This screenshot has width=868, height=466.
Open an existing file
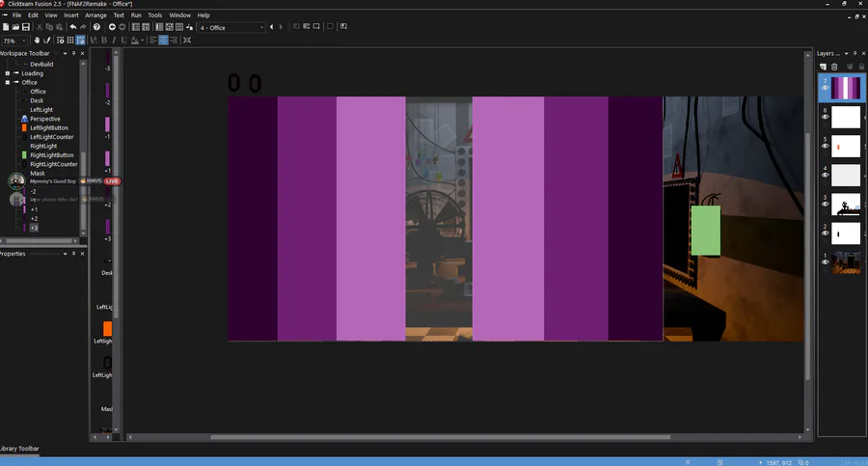click(x=15, y=27)
